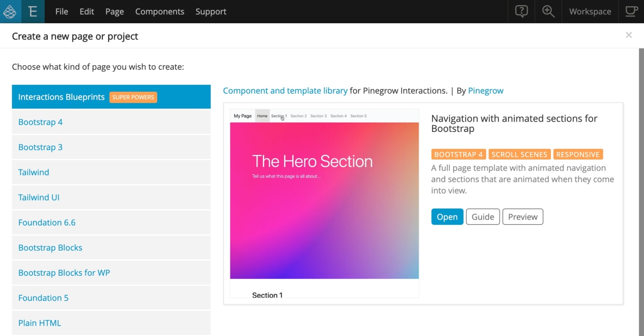Click the zoom magnifier icon

(x=548, y=11)
